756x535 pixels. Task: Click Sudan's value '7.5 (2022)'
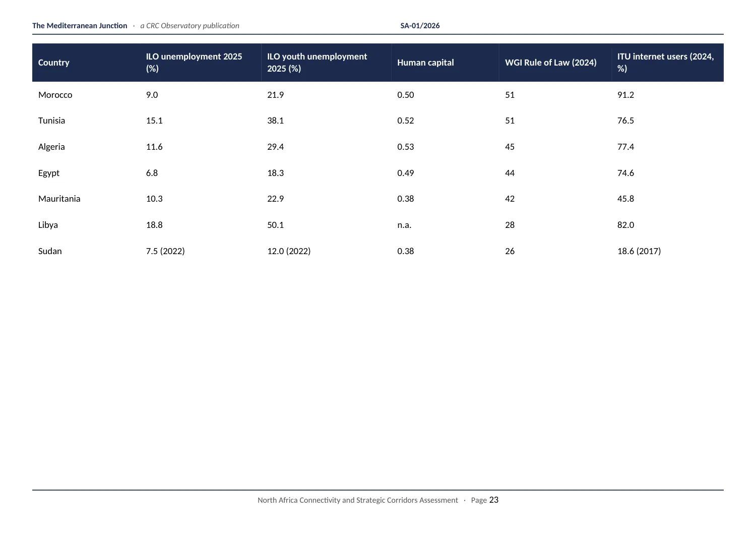click(165, 251)
